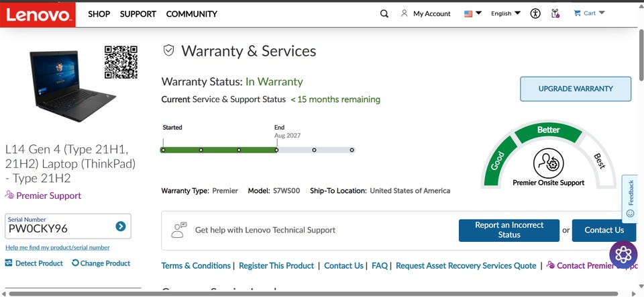Click the Warranty & Services shield icon
Screen dimensions: 644x297
coord(168,50)
